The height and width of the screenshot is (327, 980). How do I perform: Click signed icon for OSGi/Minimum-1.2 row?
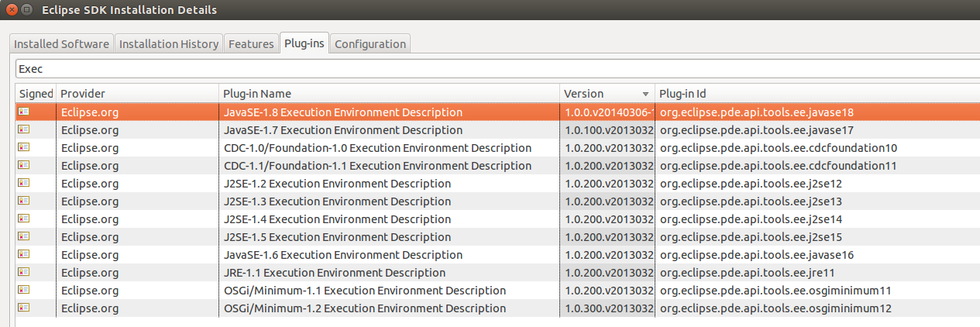tap(23, 308)
